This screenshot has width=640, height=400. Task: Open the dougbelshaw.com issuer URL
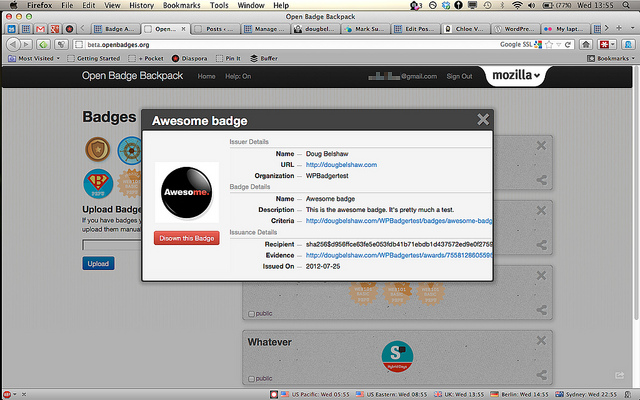[340, 163]
